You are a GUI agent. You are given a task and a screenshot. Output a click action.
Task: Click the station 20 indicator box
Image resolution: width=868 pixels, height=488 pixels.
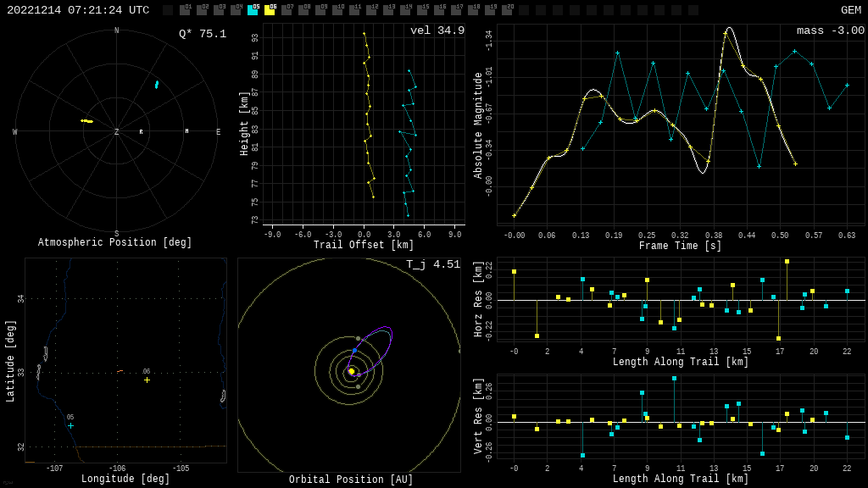pyautogui.click(x=507, y=11)
